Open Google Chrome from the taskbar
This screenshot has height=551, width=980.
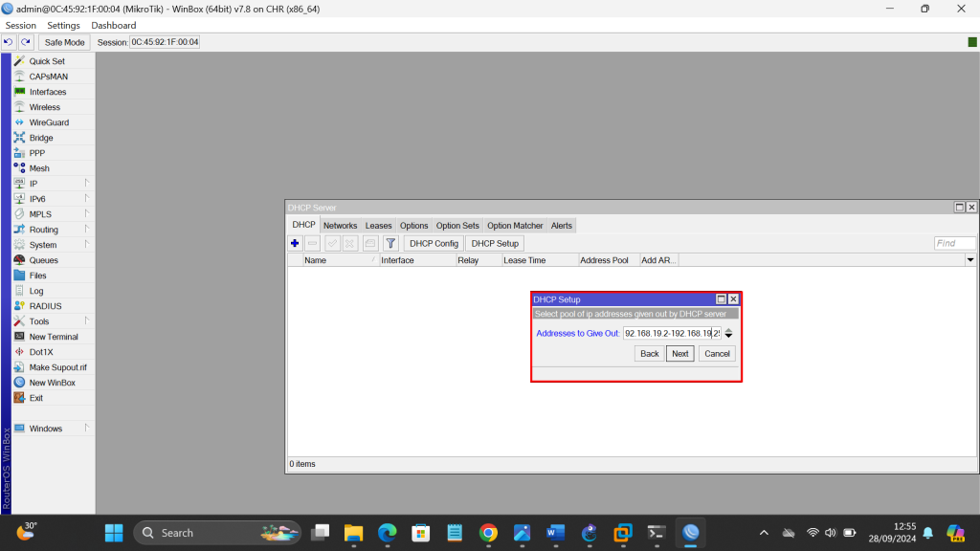tap(488, 533)
